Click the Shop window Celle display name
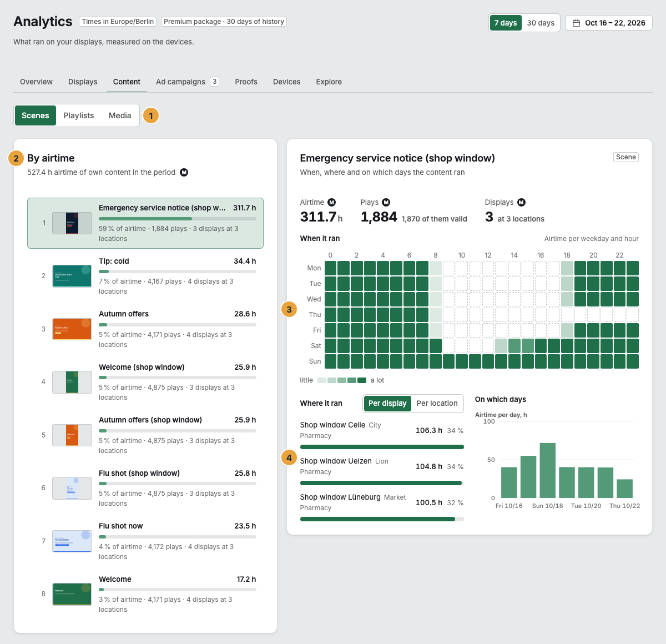666x644 pixels. click(332, 425)
